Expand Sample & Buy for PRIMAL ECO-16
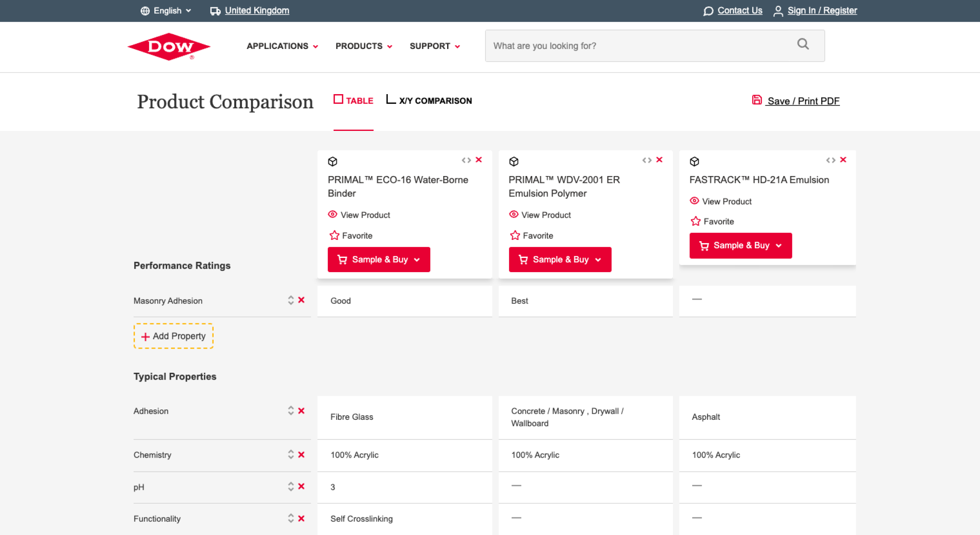Screen dimensions: 980x535 coord(379,259)
